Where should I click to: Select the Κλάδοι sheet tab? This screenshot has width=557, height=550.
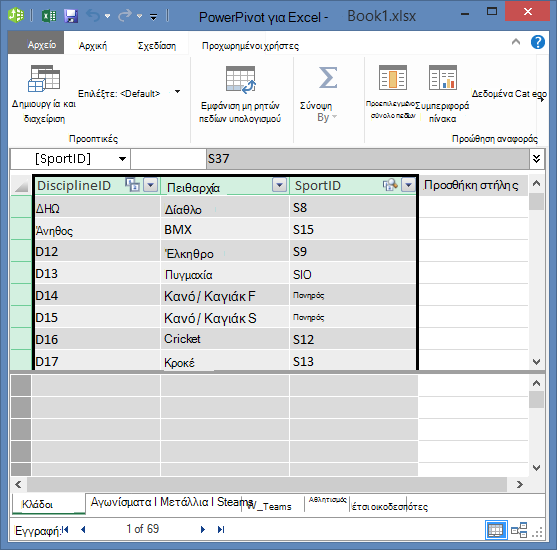[x=49, y=504]
